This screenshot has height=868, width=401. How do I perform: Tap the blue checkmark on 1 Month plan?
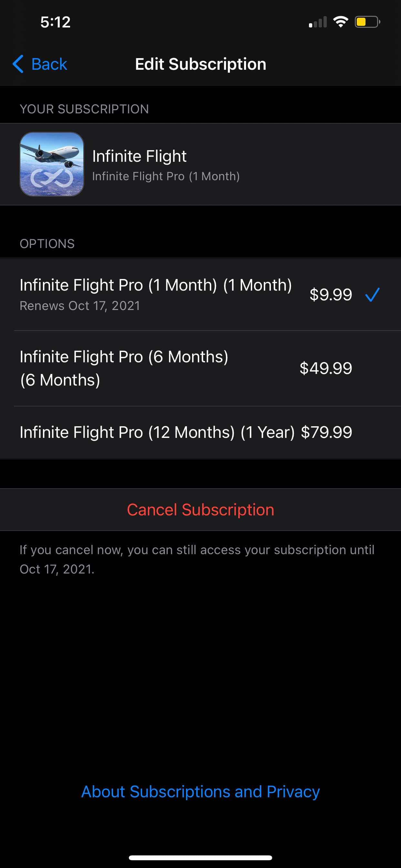point(372,295)
